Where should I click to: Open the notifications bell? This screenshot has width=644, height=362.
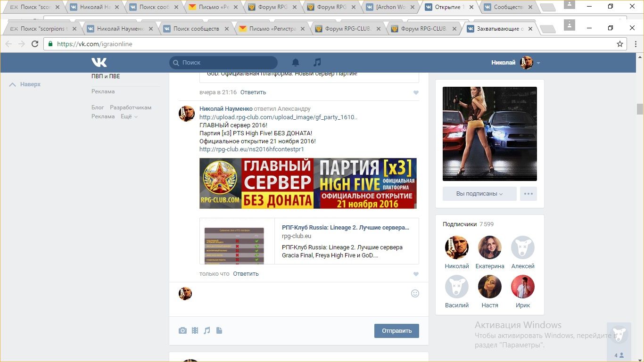tap(296, 62)
